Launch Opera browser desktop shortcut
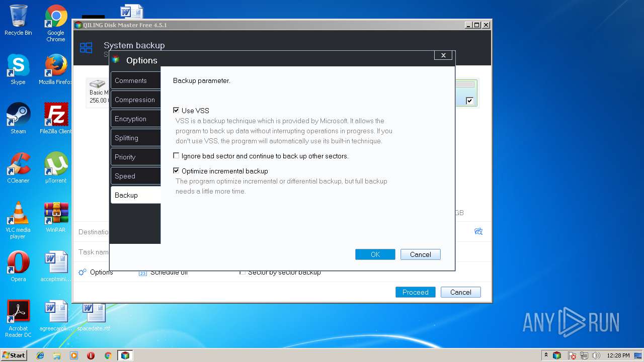Screen dimensions: 644x362 pyautogui.click(x=18, y=266)
